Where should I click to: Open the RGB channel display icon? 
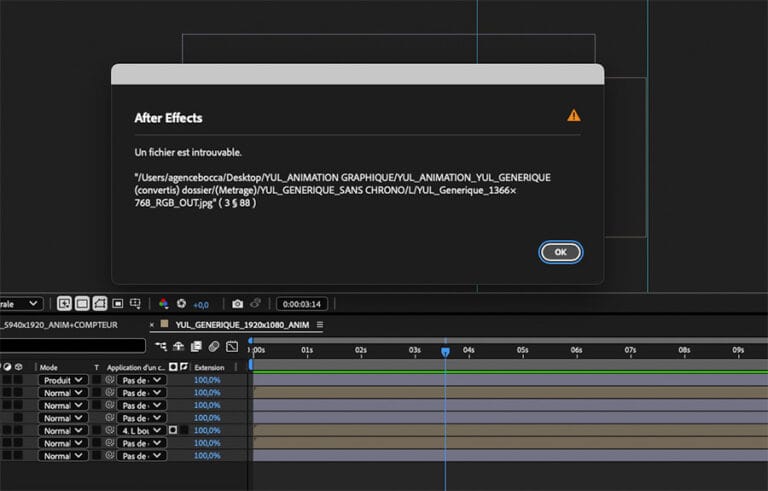[163, 304]
